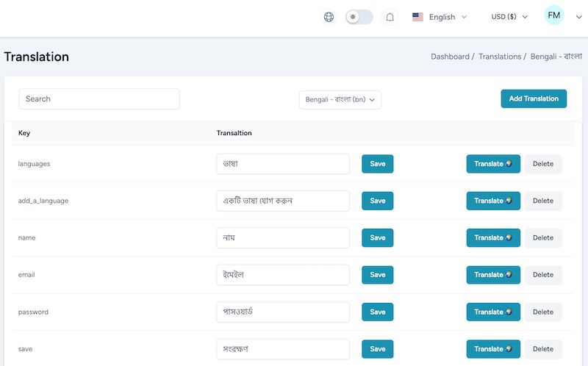
Task: Click the FM user avatar
Action: point(554,15)
